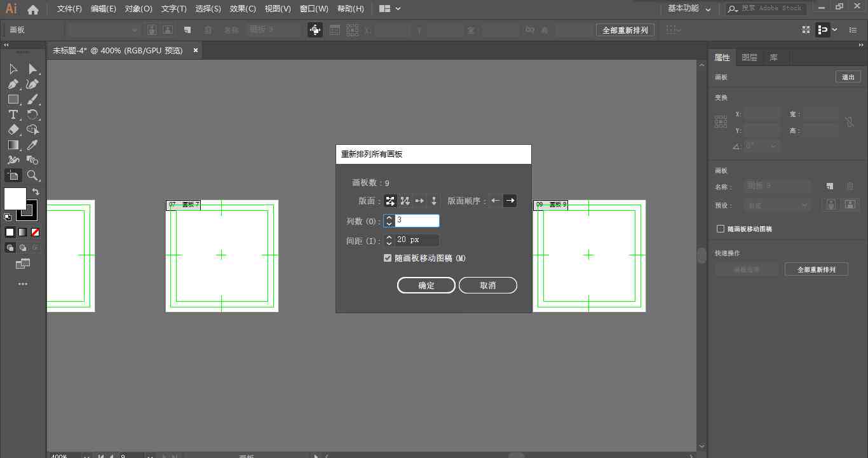Select the Shape Builder tool
Image resolution: width=868 pixels, height=458 pixels.
(x=32, y=130)
